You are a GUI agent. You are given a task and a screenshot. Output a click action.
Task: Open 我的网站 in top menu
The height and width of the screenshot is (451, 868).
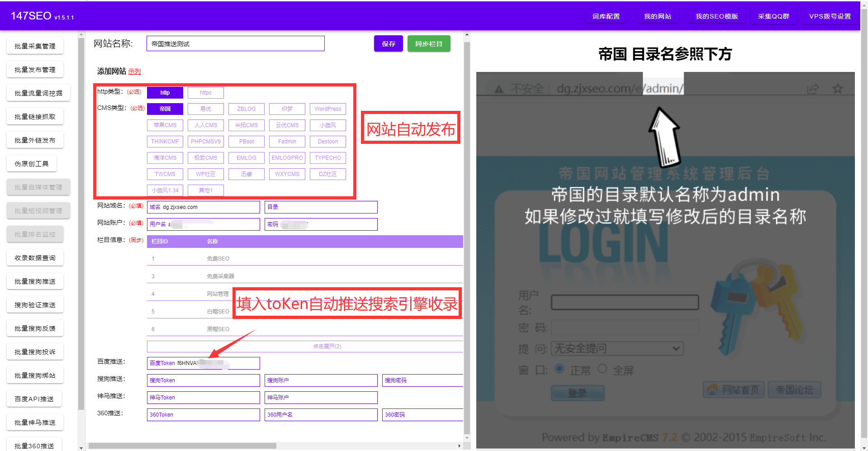click(658, 16)
